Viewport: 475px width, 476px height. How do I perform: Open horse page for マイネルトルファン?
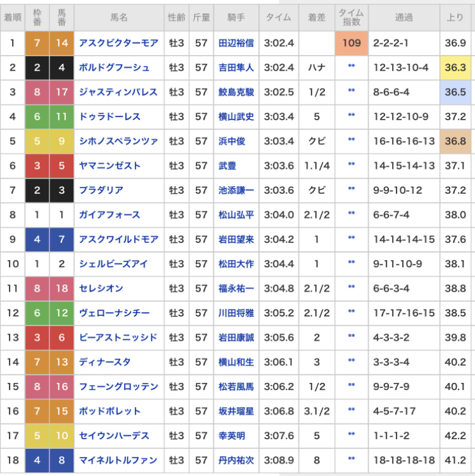(118, 460)
